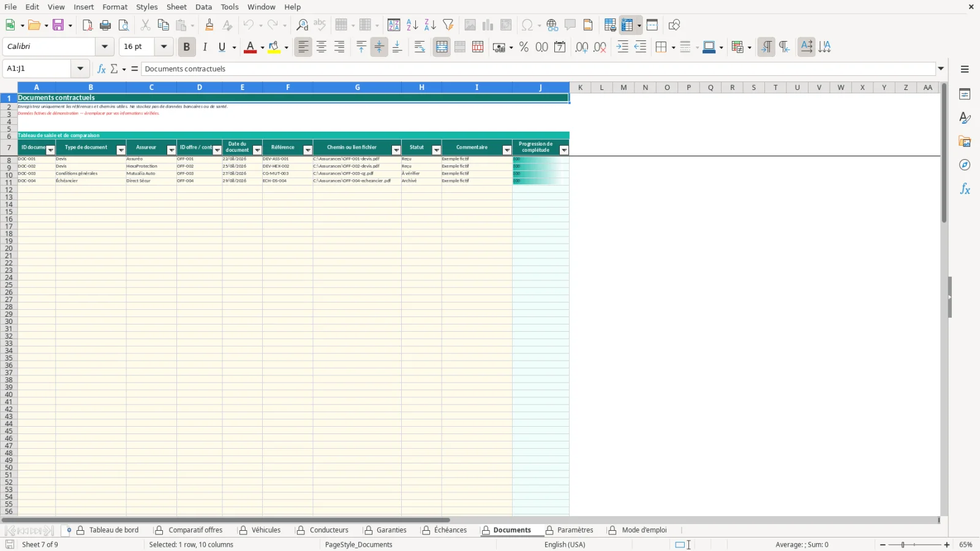Open the Name Box dropdown

(x=80, y=69)
